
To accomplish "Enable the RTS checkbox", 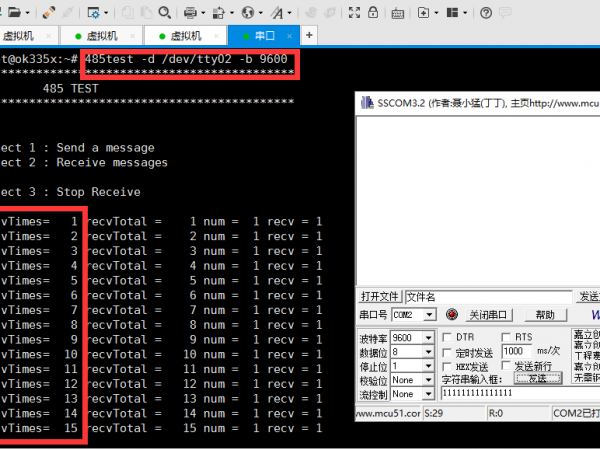I will 505,337.
